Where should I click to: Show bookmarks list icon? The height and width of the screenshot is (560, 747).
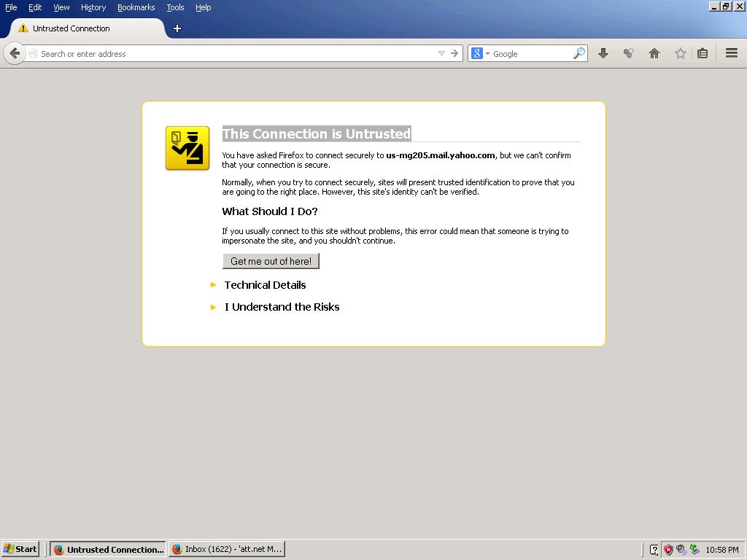pyautogui.click(x=703, y=53)
